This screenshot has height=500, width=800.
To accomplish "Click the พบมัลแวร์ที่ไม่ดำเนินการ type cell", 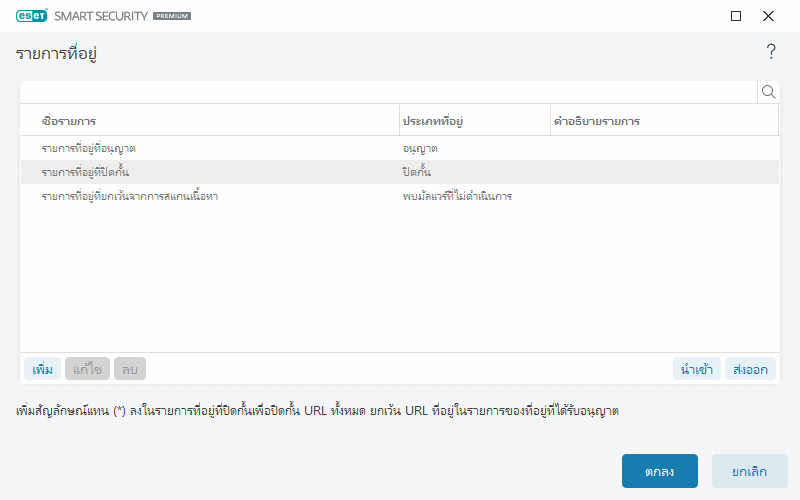I will tap(457, 196).
